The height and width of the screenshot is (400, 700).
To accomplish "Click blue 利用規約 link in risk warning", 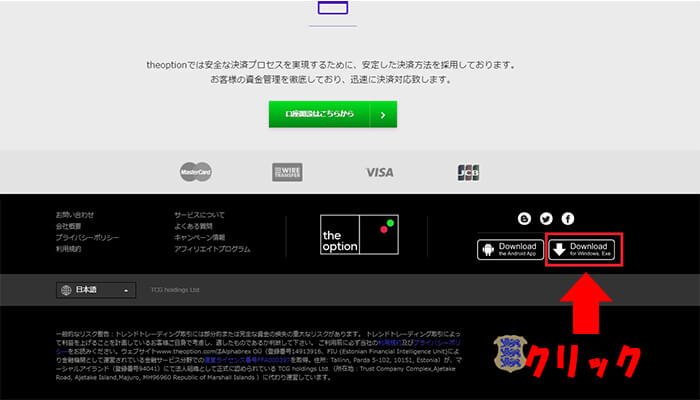I will click(x=390, y=343).
